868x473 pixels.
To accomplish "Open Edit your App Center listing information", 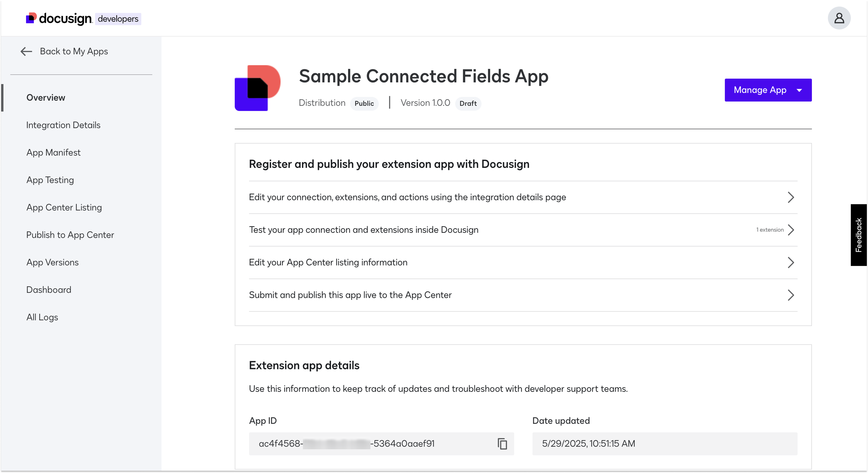I will coord(328,262).
